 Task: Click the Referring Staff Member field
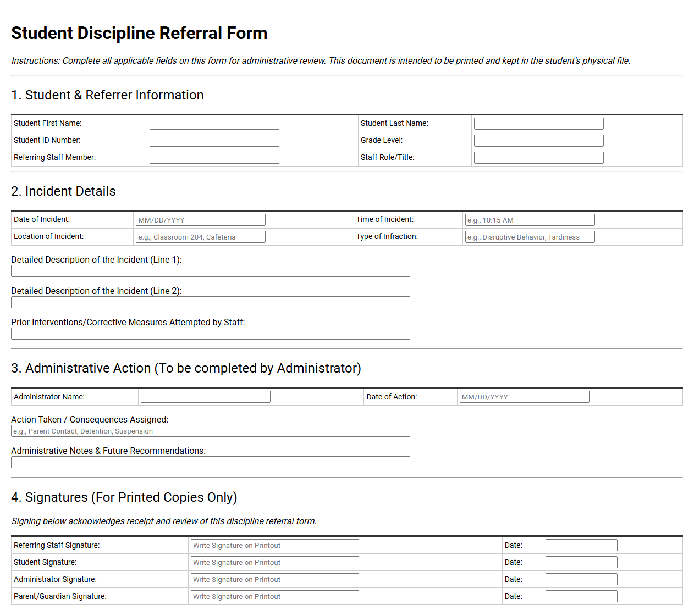pos(214,158)
